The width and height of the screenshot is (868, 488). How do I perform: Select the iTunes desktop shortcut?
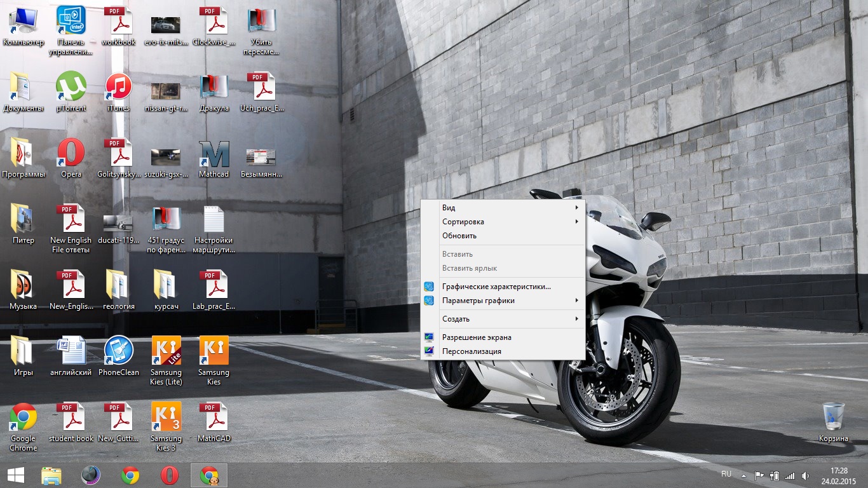coord(119,93)
